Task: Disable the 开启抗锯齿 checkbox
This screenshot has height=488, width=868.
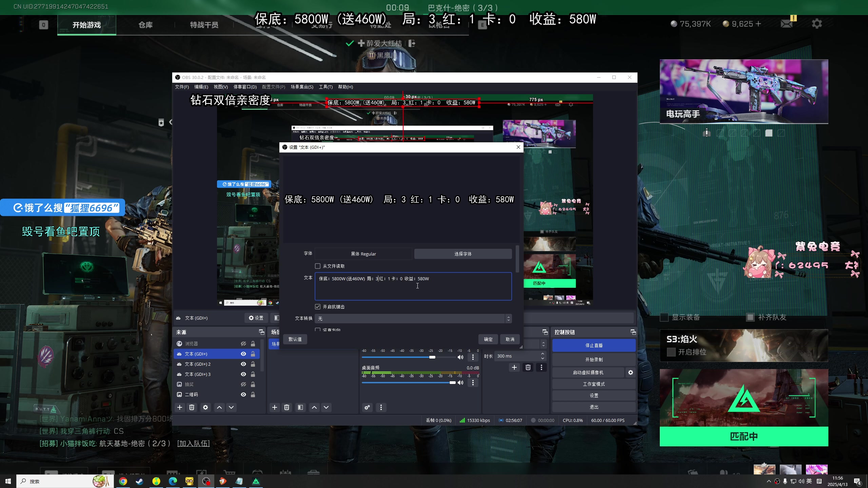Action: 318,307
